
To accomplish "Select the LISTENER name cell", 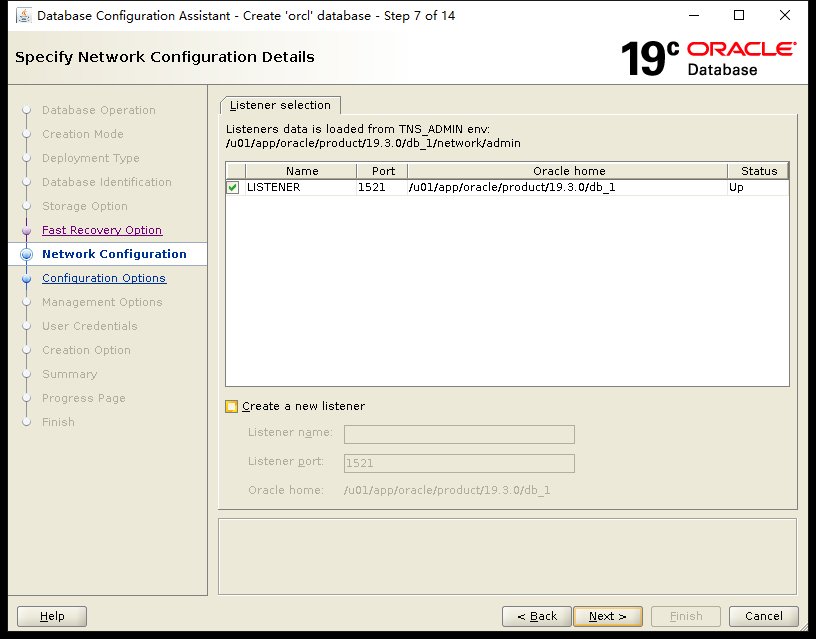I will tap(301, 187).
